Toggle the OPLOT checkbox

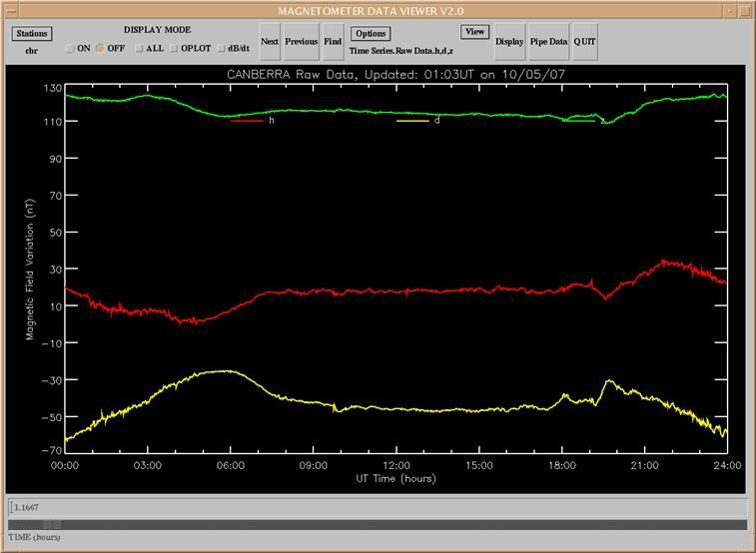[x=174, y=48]
